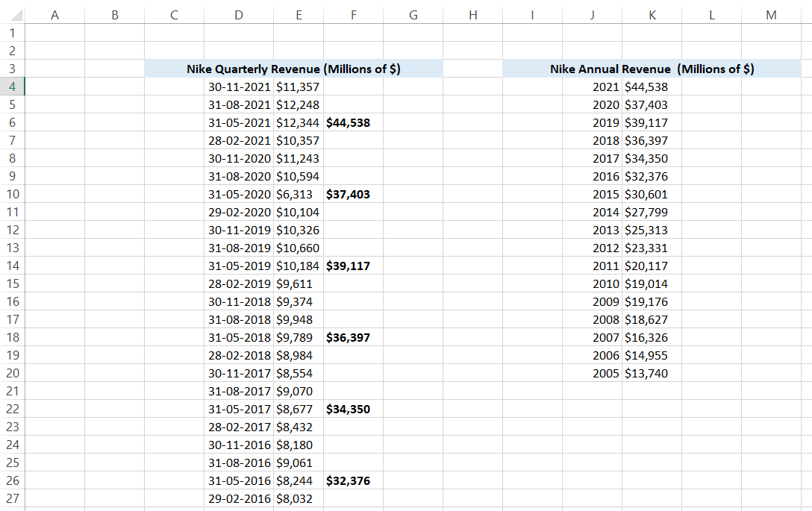
Task: Select row 27 header
Action: (13, 498)
